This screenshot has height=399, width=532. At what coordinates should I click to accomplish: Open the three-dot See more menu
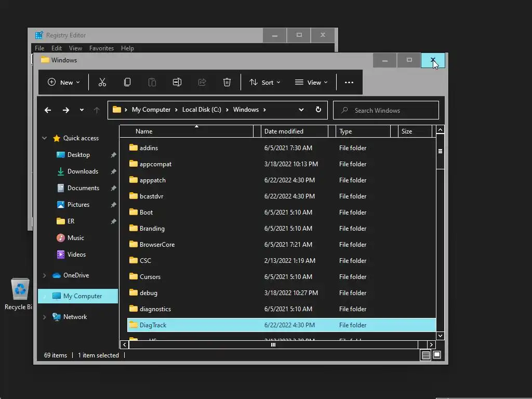coord(349,83)
